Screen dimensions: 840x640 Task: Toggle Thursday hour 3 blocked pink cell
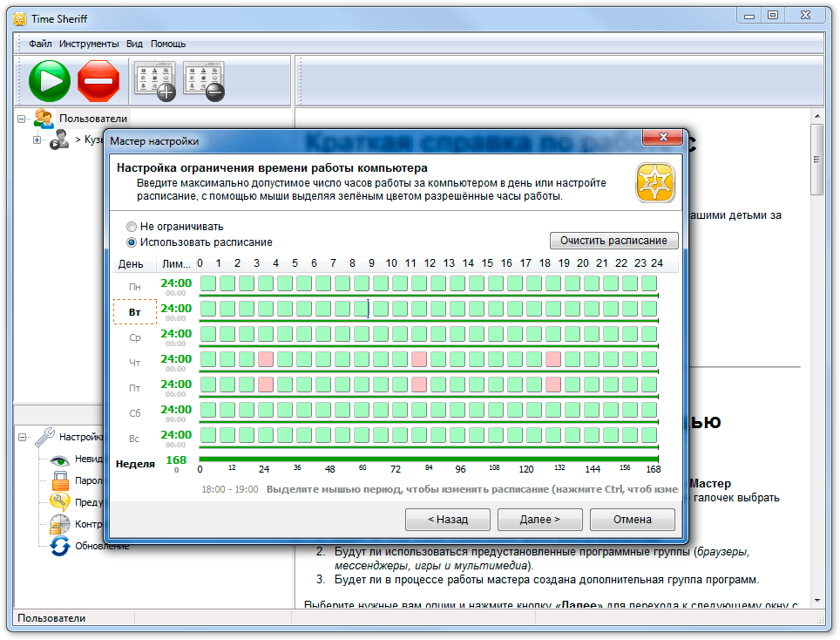(x=266, y=359)
